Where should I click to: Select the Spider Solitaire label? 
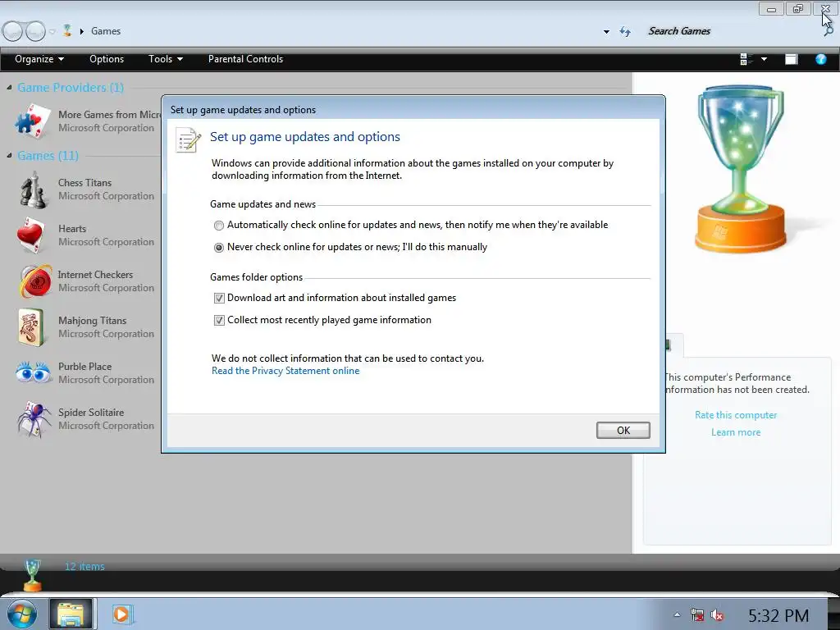tap(91, 413)
